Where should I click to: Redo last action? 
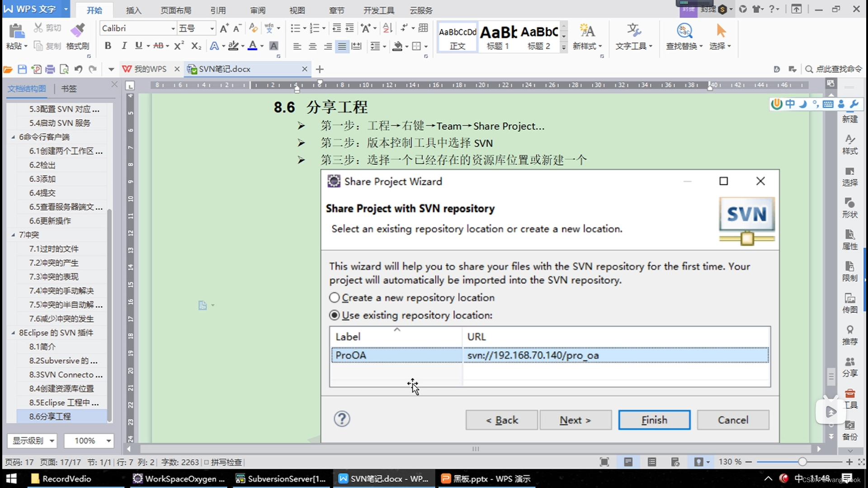click(x=93, y=69)
